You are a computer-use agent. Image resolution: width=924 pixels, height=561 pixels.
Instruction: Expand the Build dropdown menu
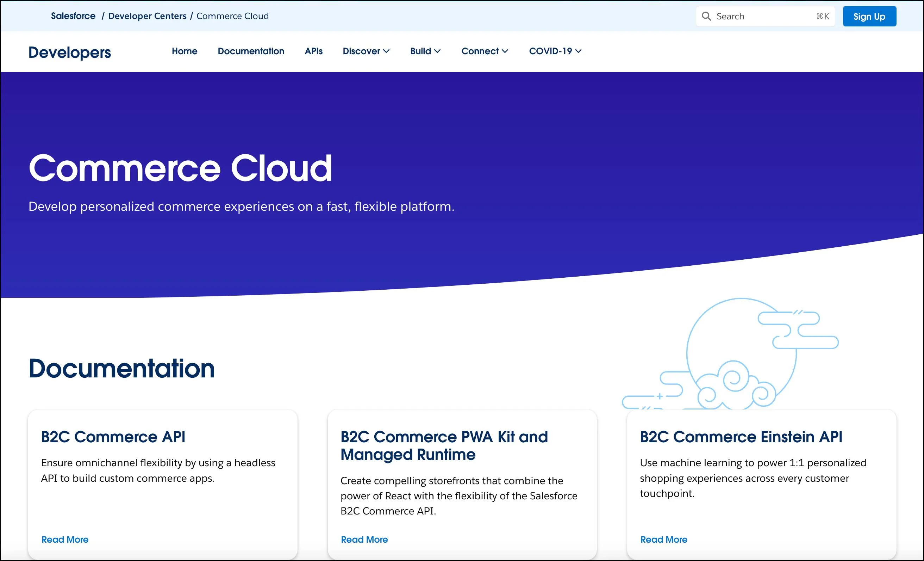click(425, 51)
